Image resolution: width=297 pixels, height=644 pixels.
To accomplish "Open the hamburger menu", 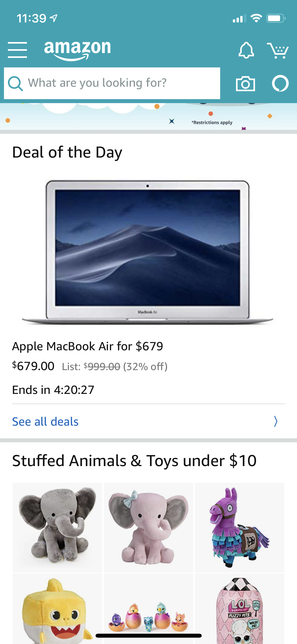I will click(x=17, y=50).
